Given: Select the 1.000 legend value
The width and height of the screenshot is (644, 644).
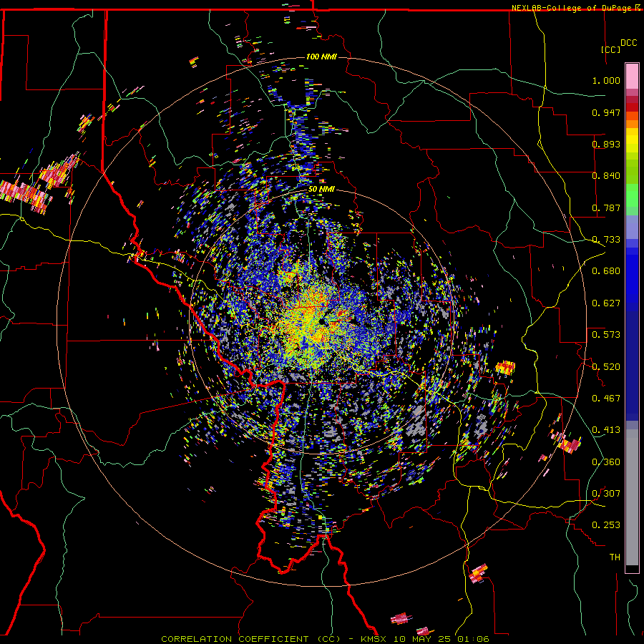Looking at the screenshot, I should coord(606,80).
